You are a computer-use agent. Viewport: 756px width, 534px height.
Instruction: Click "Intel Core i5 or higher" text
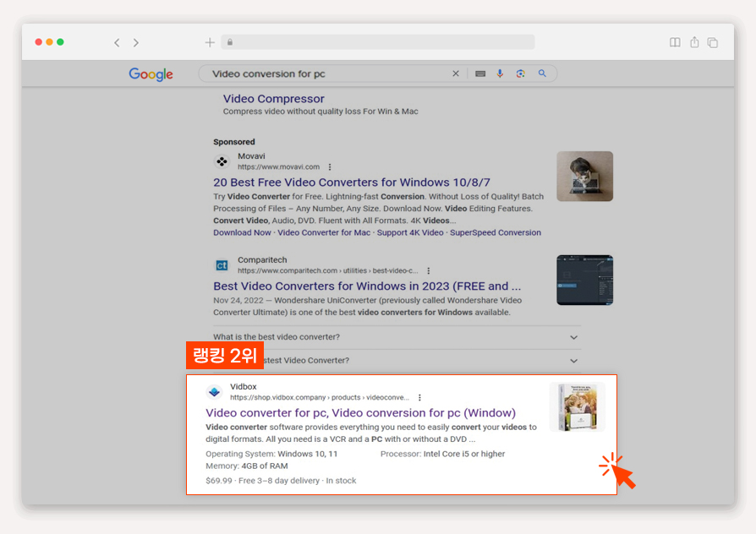(463, 454)
